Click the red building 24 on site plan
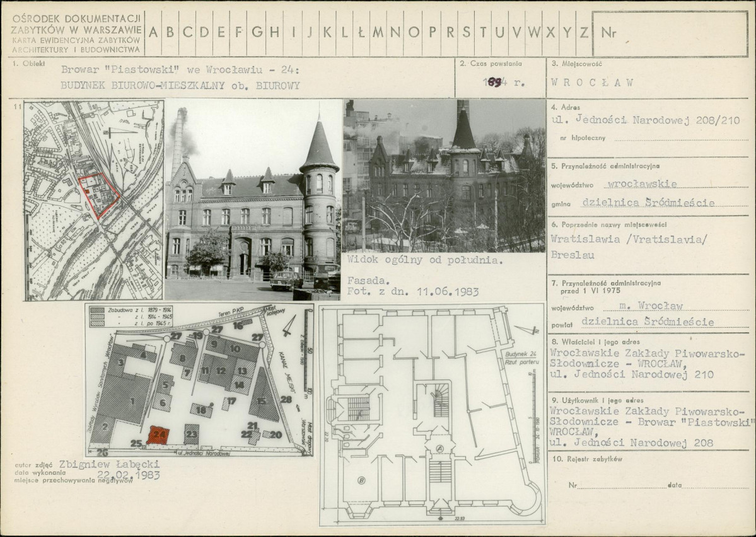Viewport: 756px width, 537px height. point(159,435)
